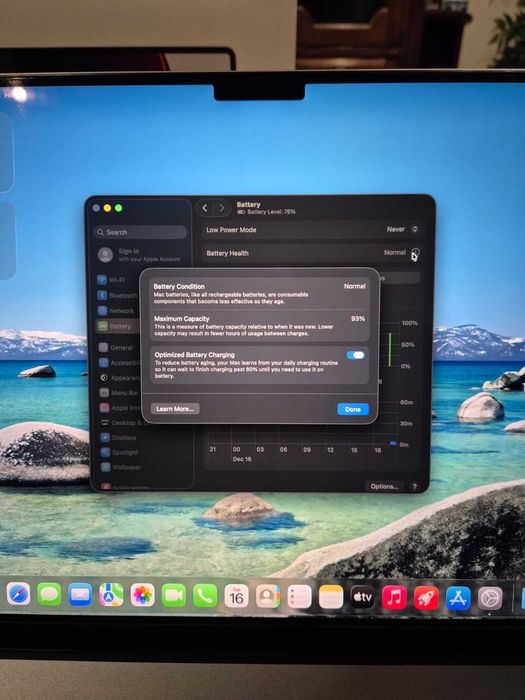Select Appearance in the settings sidebar
The height and width of the screenshot is (700, 525).
[x=119, y=378]
